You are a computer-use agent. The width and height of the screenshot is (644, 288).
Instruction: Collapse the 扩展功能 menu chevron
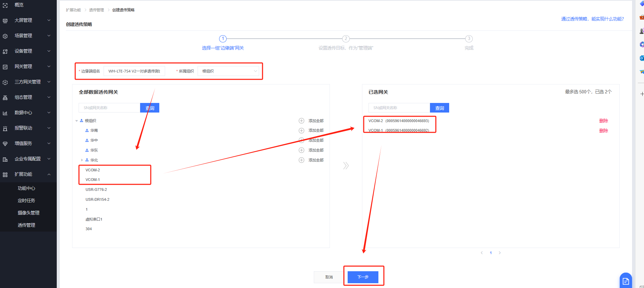coord(49,174)
